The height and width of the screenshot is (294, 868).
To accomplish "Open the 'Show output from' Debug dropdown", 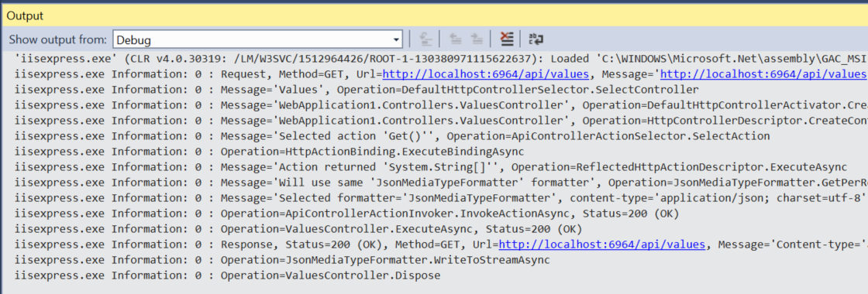I will 257,39.
